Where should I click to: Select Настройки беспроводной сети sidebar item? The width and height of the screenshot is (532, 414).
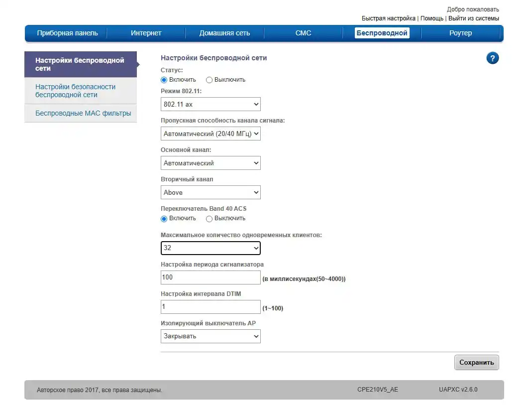click(81, 64)
